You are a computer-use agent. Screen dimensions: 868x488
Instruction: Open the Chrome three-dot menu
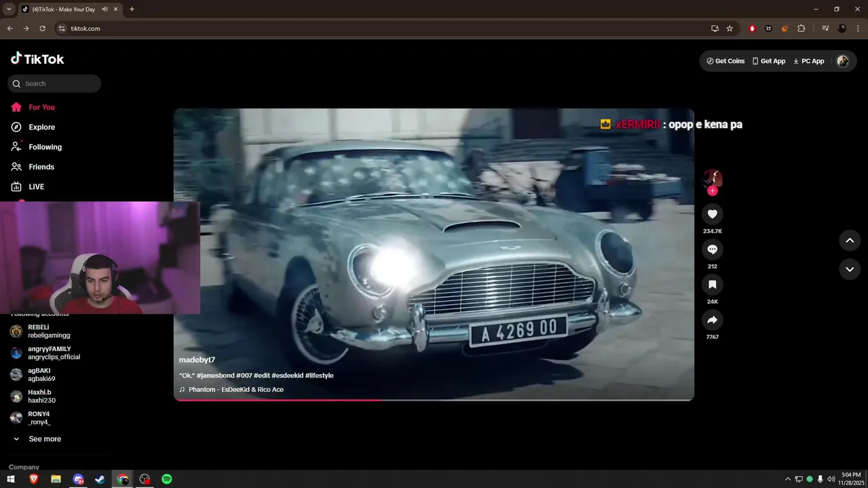point(859,28)
